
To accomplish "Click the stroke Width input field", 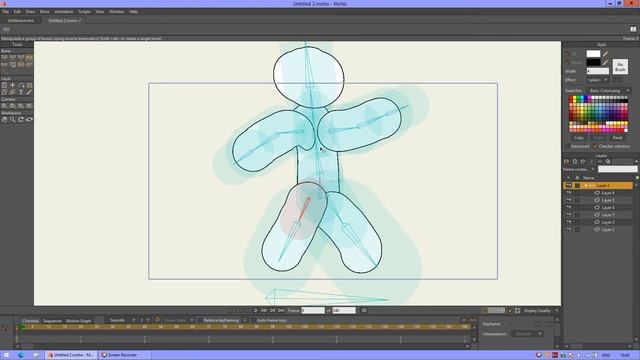I will [x=598, y=71].
